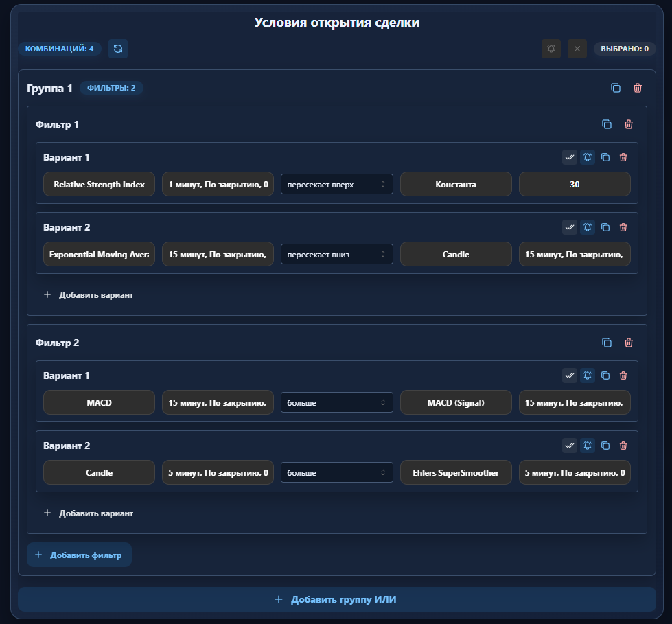The height and width of the screenshot is (624, 672).
Task: Duplicate Группа 1 with its copy icon
Action: (x=616, y=88)
